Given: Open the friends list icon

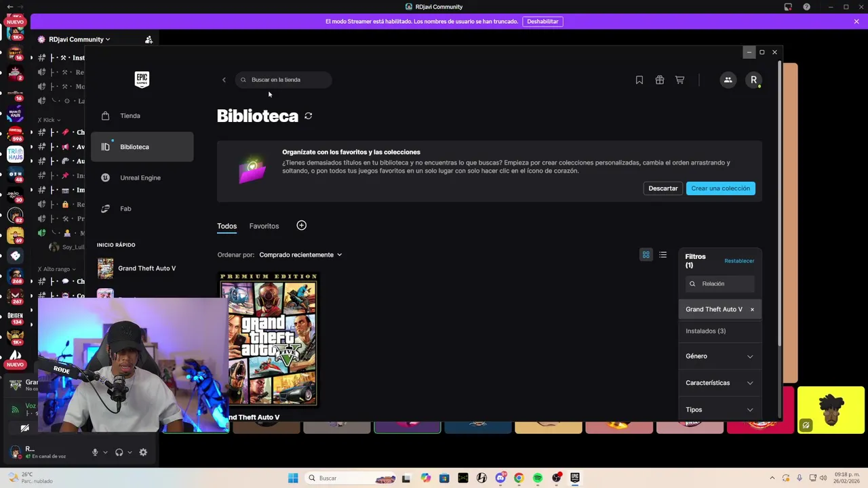Looking at the screenshot, I should [x=728, y=80].
